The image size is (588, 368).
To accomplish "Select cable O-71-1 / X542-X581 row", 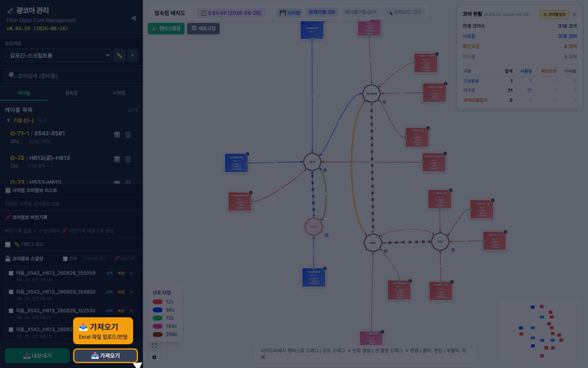I will [x=71, y=137].
